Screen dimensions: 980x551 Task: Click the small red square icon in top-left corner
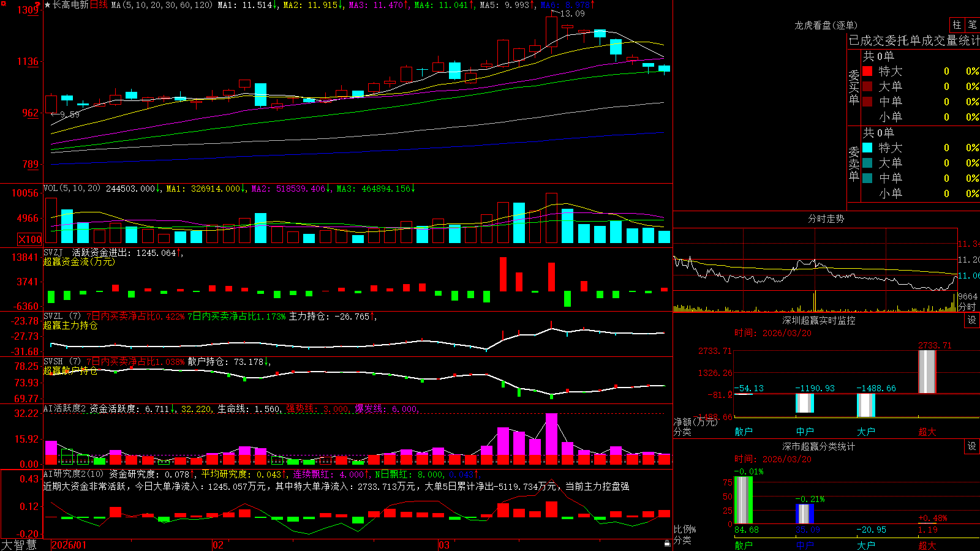coord(2,2)
